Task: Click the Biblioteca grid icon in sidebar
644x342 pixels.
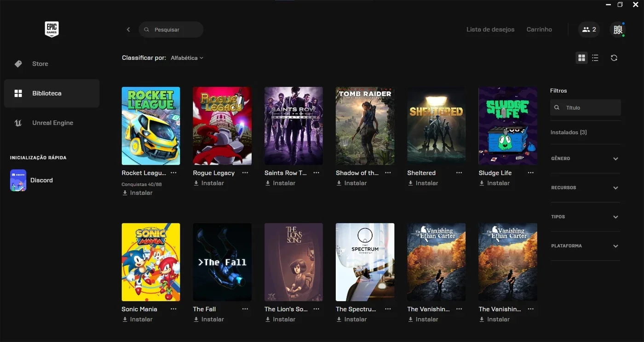Action: coord(18,93)
